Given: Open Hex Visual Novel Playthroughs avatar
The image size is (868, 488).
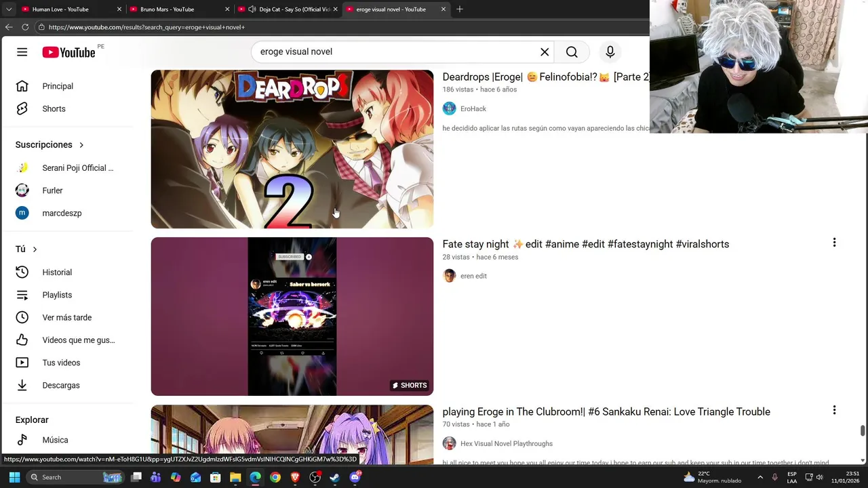Looking at the screenshot, I should pyautogui.click(x=449, y=443).
